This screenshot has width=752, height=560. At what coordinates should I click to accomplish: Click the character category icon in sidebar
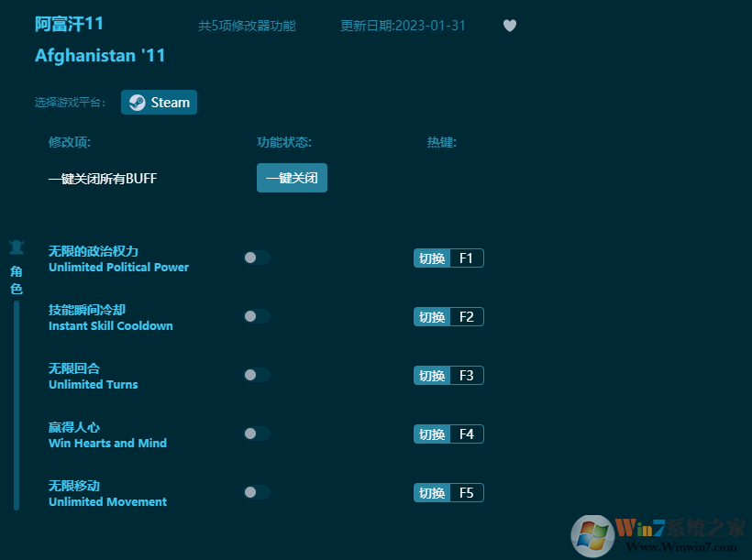coord(17,247)
